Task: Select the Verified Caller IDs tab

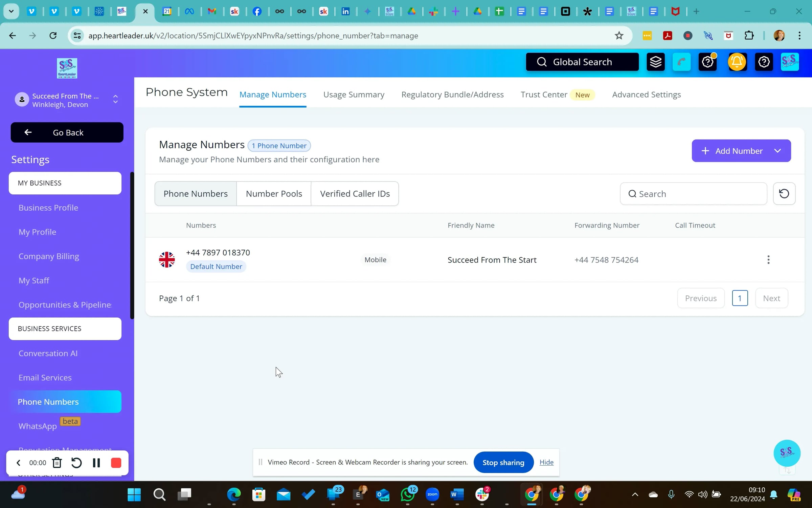Action: coord(355,194)
